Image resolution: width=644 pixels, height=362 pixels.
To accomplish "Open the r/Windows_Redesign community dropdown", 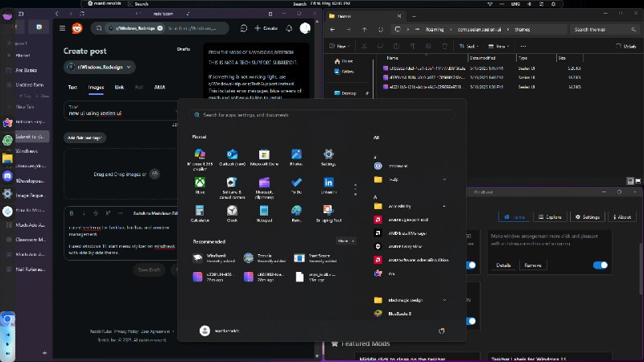I will (99, 67).
